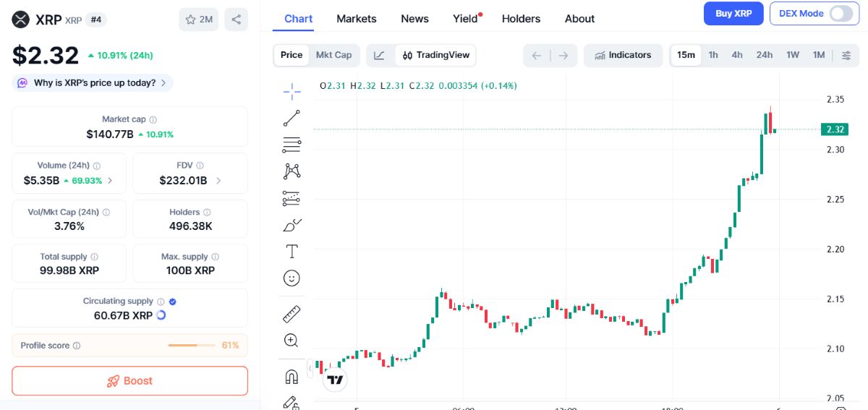Screen dimensions: 868x410
Task: Open Indicators menu
Action: click(x=623, y=55)
